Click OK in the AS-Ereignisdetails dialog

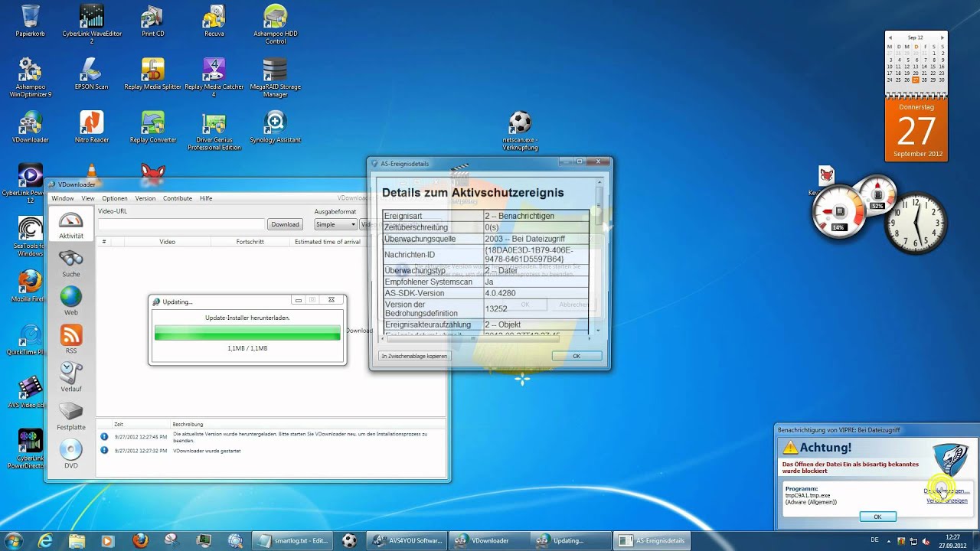(x=577, y=356)
